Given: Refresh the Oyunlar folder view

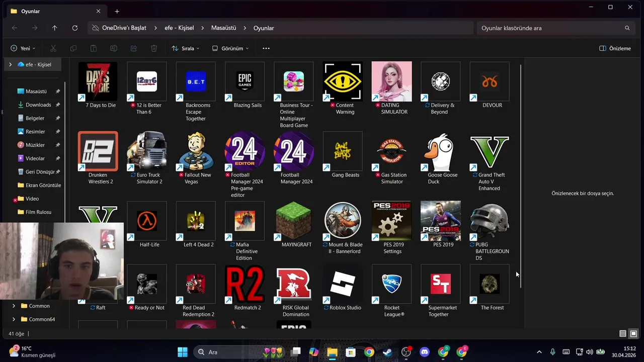Looking at the screenshot, I should click(x=75, y=28).
